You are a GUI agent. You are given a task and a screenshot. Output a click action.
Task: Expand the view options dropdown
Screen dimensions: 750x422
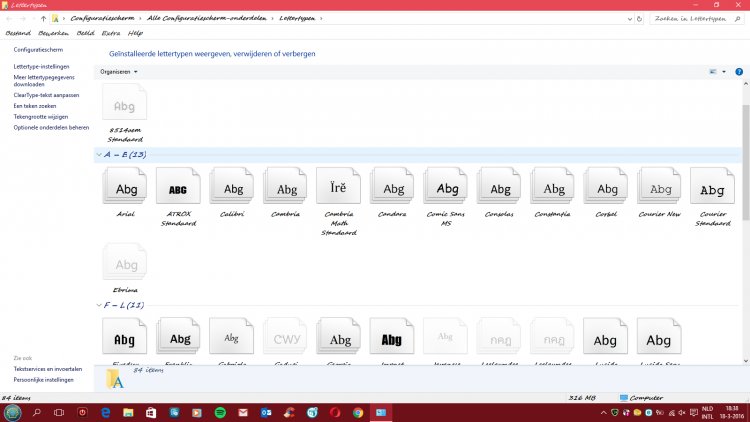click(722, 72)
